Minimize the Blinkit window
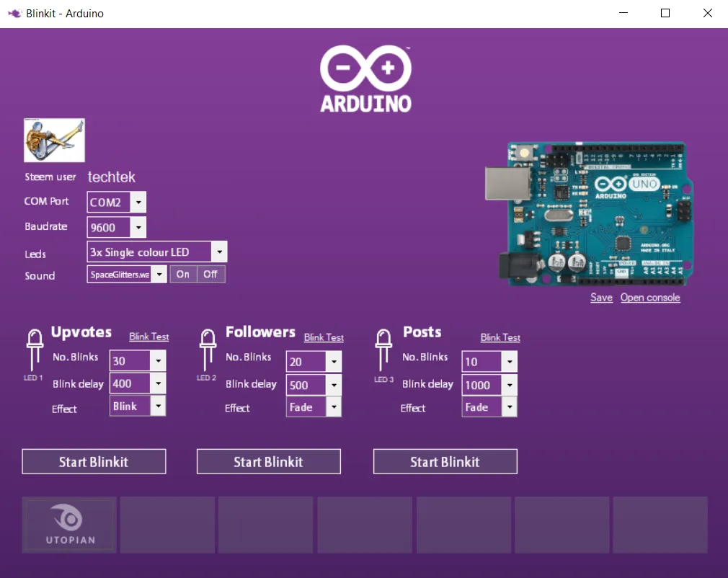728x578 pixels. coord(623,13)
